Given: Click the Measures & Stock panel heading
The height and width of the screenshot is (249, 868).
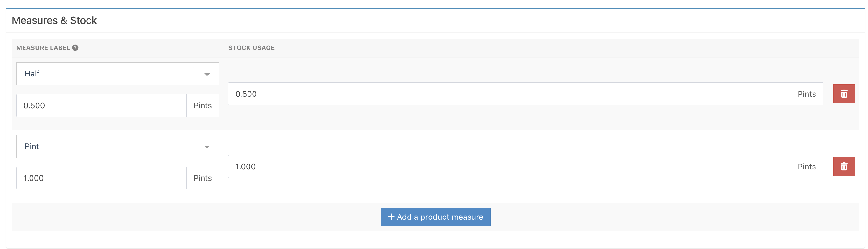Looking at the screenshot, I should coord(54,21).
